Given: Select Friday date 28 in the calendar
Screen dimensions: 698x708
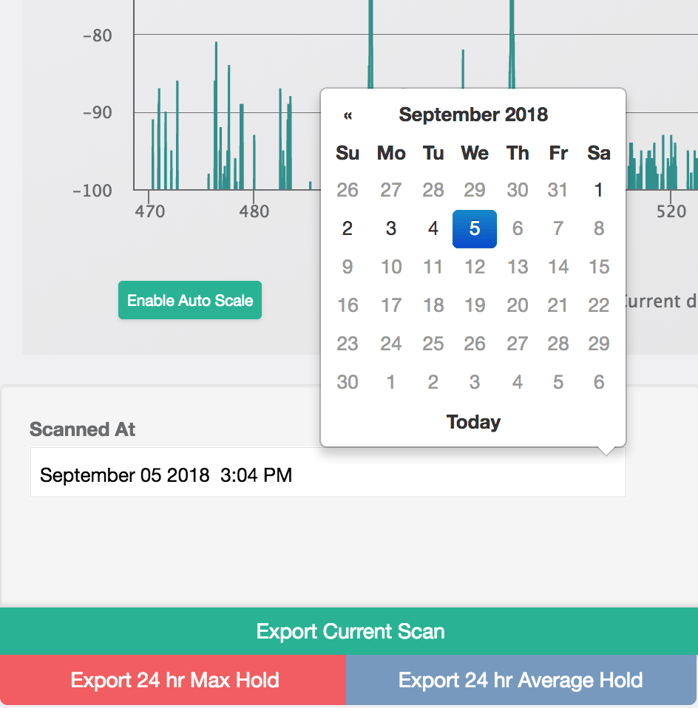Looking at the screenshot, I should point(558,344).
